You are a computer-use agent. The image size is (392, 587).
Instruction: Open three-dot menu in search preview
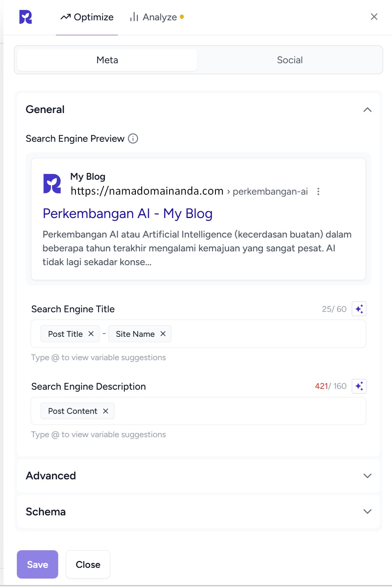(318, 192)
